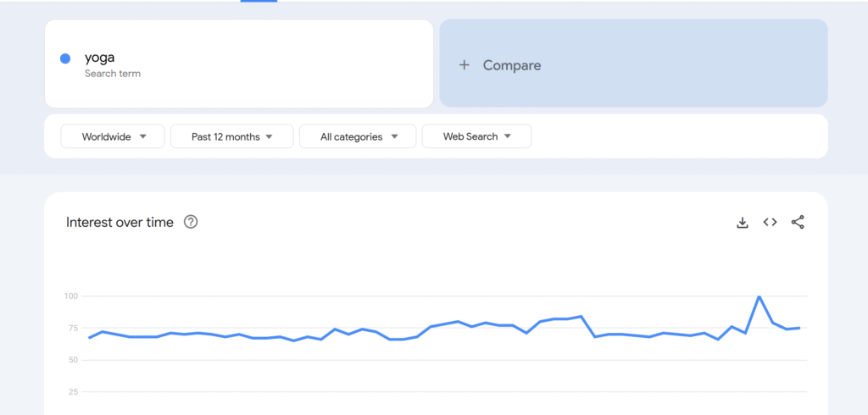Click the blue dot beside yoga
The width and height of the screenshot is (868, 415).
[65, 58]
